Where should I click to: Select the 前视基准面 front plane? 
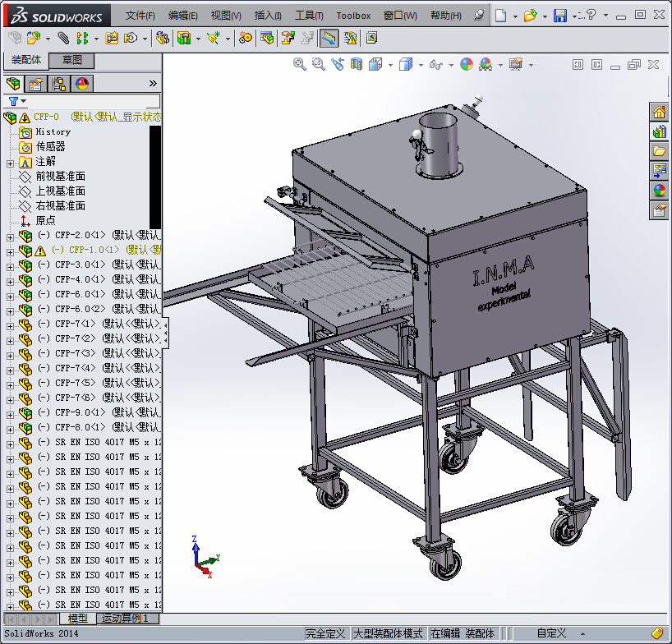click(59, 176)
